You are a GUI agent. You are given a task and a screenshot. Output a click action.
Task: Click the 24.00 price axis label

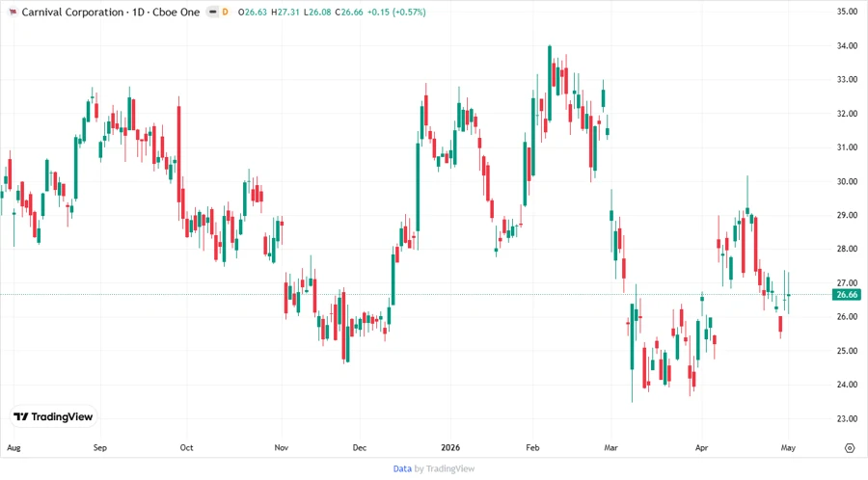tap(847, 385)
